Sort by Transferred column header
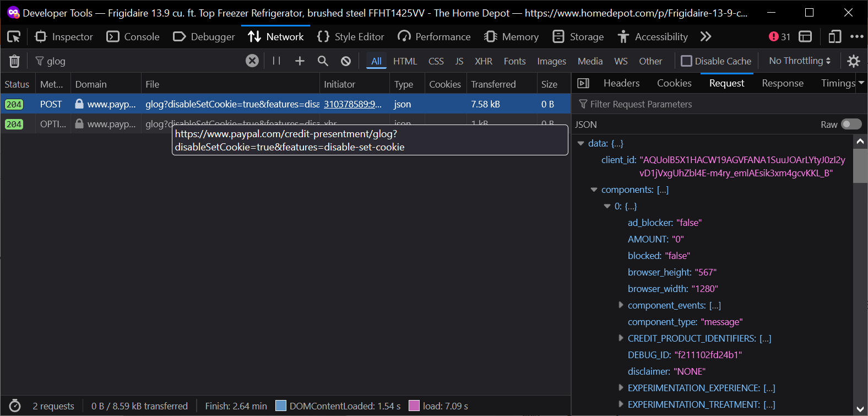Image resolution: width=868 pixels, height=416 pixels. pyautogui.click(x=501, y=84)
